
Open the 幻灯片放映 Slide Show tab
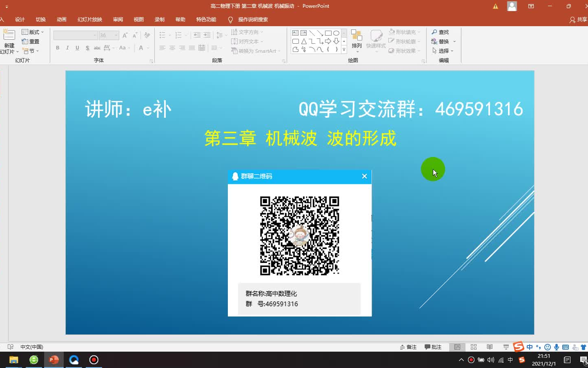[90, 19]
